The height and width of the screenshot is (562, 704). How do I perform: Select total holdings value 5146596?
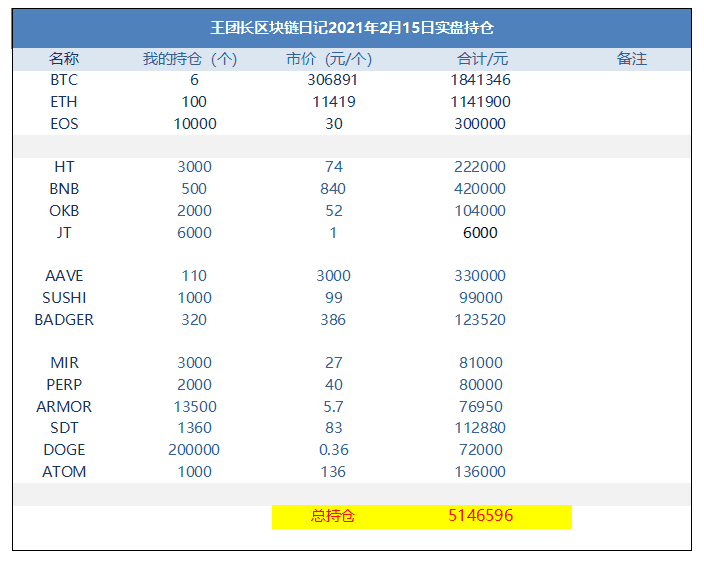click(480, 515)
